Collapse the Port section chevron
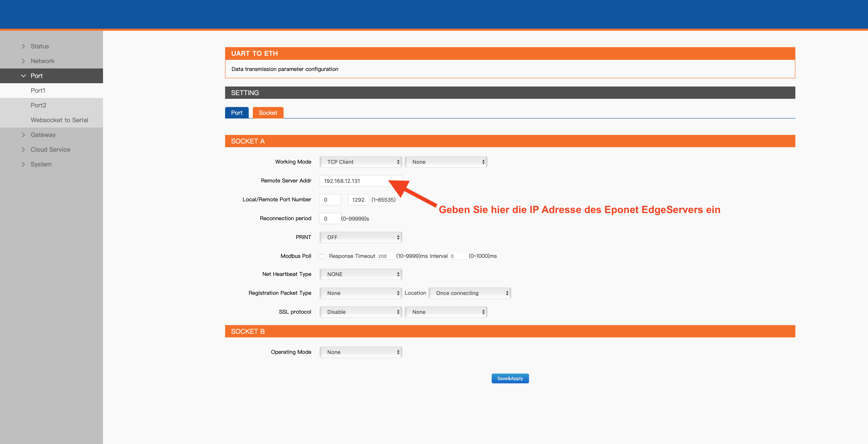The image size is (868, 444). (x=23, y=76)
